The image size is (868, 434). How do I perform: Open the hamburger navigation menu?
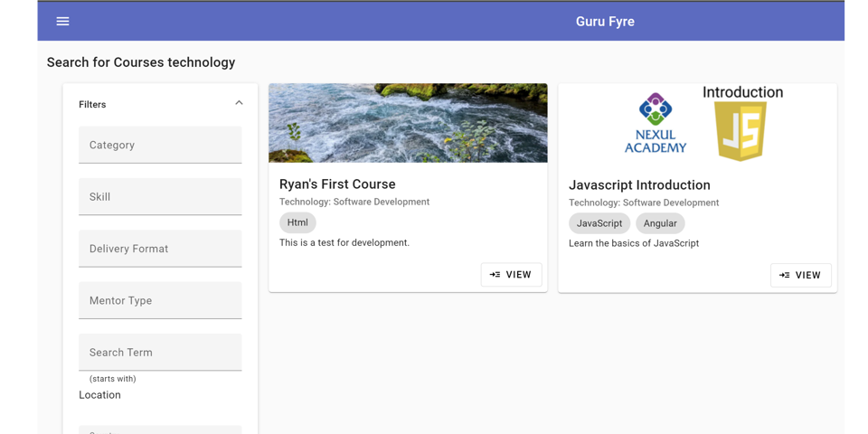tap(62, 21)
